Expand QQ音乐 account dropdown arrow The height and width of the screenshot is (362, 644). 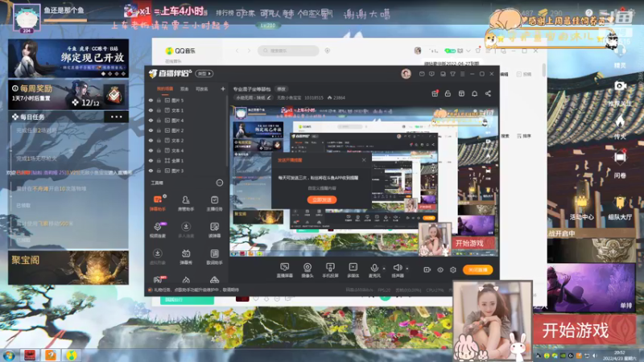(x=469, y=51)
